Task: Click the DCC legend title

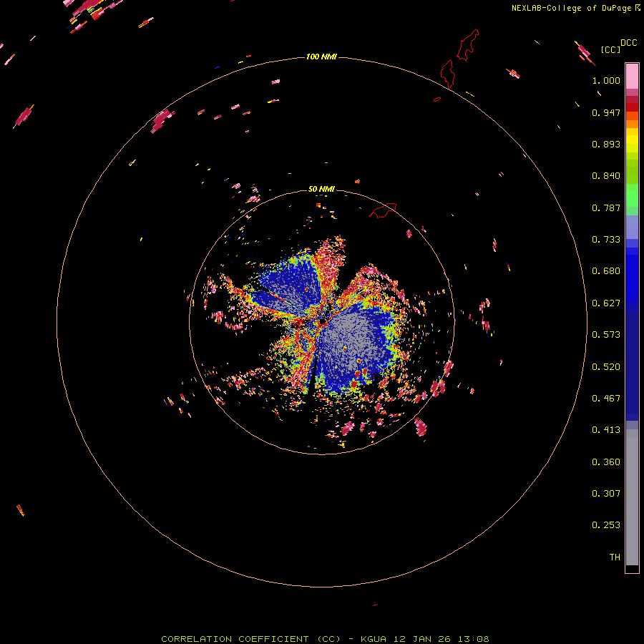Action: [x=628, y=43]
